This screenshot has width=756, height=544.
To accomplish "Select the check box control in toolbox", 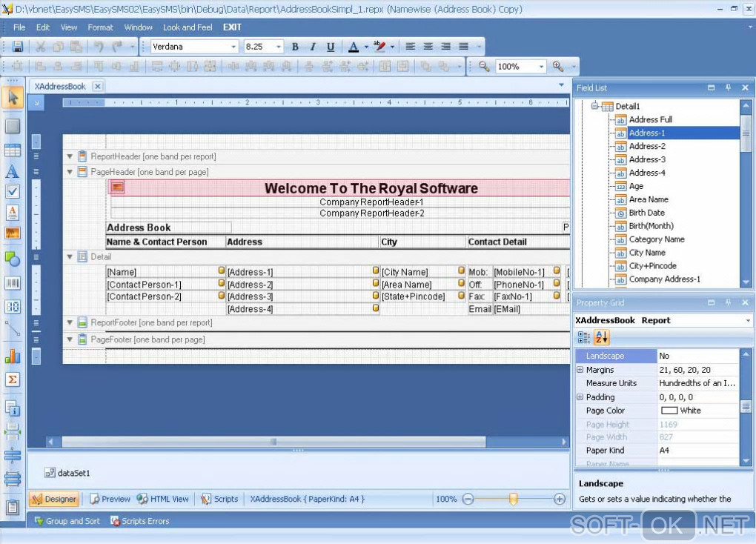I will pyautogui.click(x=13, y=191).
